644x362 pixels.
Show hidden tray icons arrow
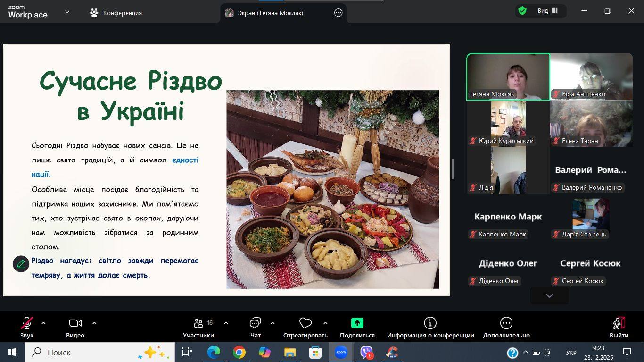[526, 352]
